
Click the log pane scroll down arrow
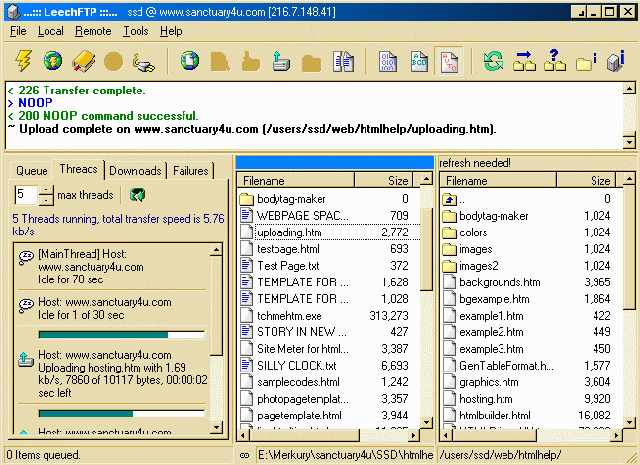click(x=629, y=142)
